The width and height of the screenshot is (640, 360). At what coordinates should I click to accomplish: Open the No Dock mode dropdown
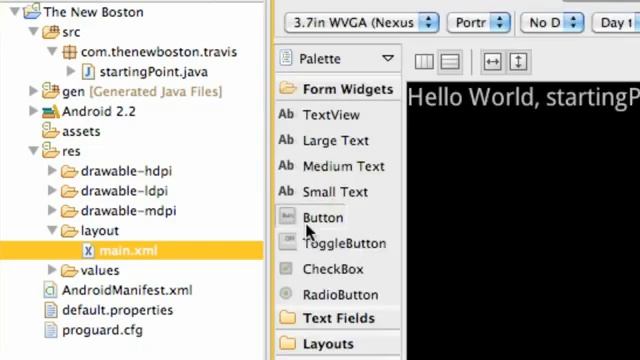pyautogui.click(x=552, y=22)
